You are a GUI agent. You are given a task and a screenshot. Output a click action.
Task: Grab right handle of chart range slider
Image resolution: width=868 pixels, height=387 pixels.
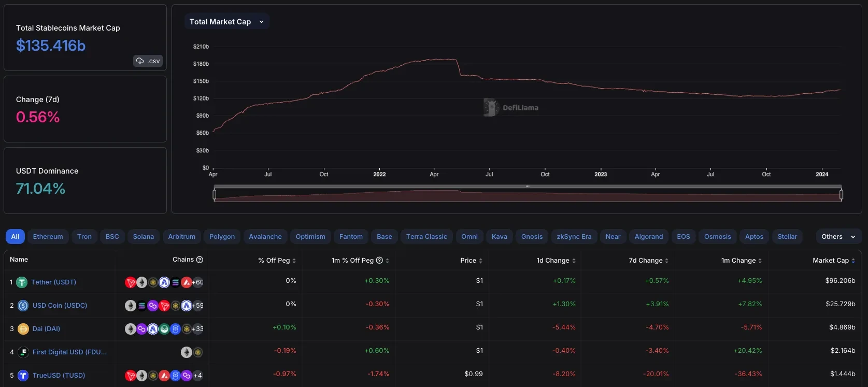pyautogui.click(x=841, y=194)
